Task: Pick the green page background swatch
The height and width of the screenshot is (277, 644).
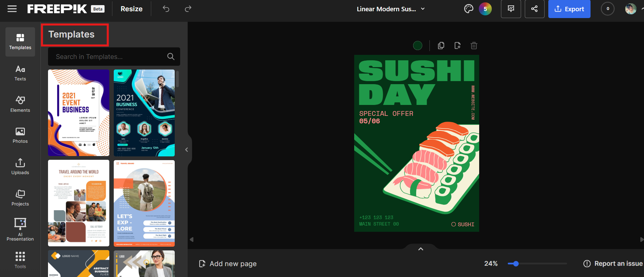Action: click(x=418, y=46)
